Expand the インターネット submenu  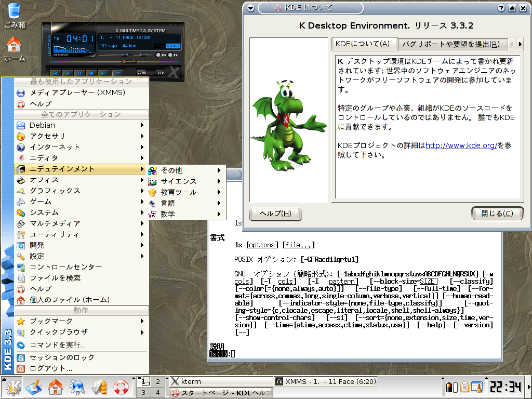(x=81, y=147)
